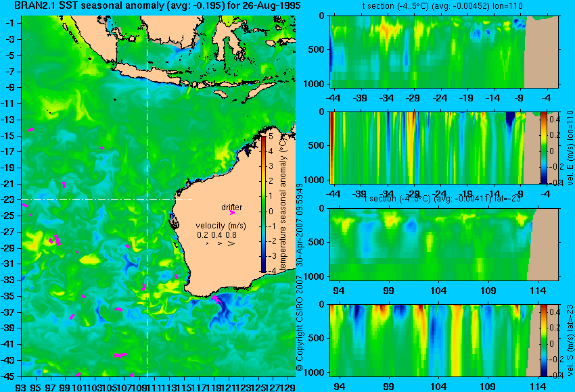Click the '0.2 0.4 0.8' velocity scale values
The image size is (575, 392).
tap(216, 235)
